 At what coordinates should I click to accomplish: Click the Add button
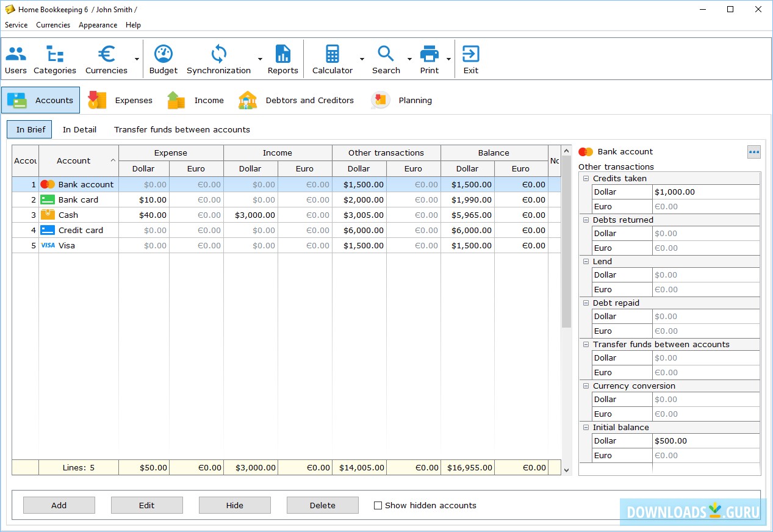(59, 505)
